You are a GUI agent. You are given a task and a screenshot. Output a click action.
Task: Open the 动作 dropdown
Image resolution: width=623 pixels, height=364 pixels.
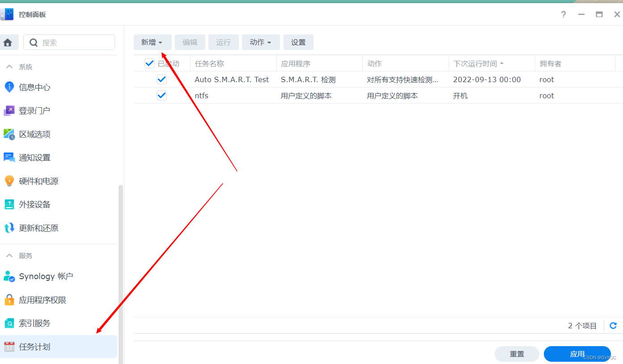(x=260, y=42)
